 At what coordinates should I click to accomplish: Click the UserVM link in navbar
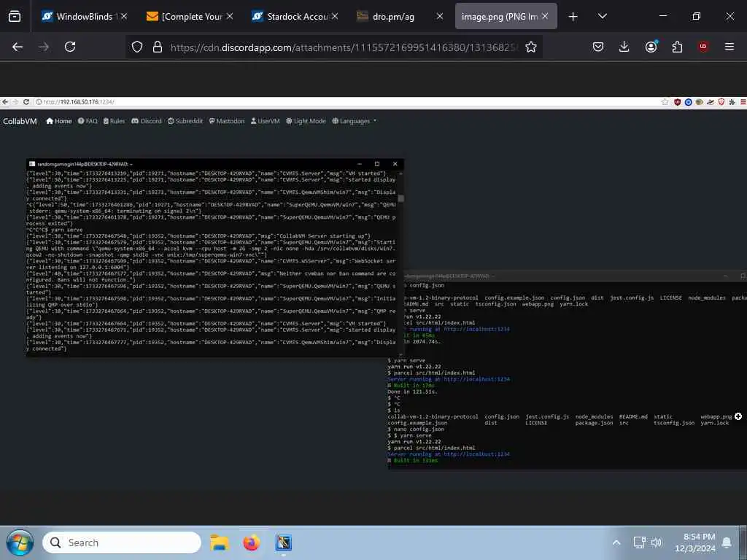pos(265,121)
